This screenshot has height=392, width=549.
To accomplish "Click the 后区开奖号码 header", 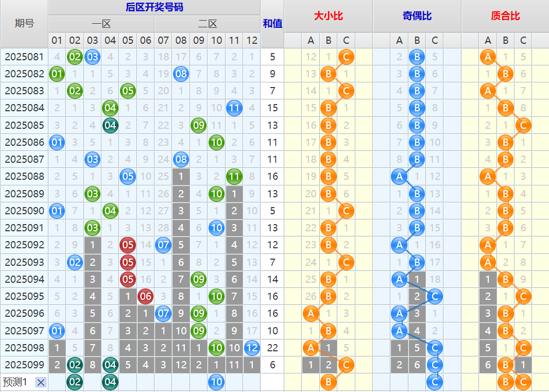I will pyautogui.click(x=155, y=7).
